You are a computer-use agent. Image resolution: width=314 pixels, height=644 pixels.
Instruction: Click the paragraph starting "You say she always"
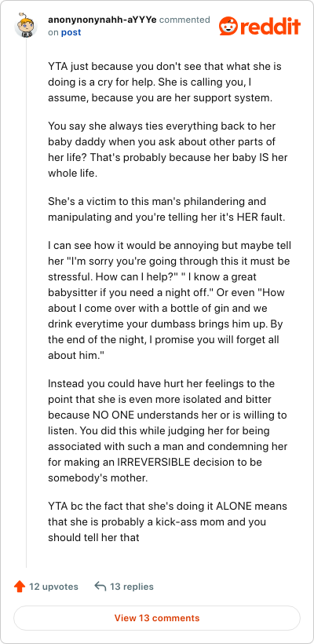(x=162, y=149)
